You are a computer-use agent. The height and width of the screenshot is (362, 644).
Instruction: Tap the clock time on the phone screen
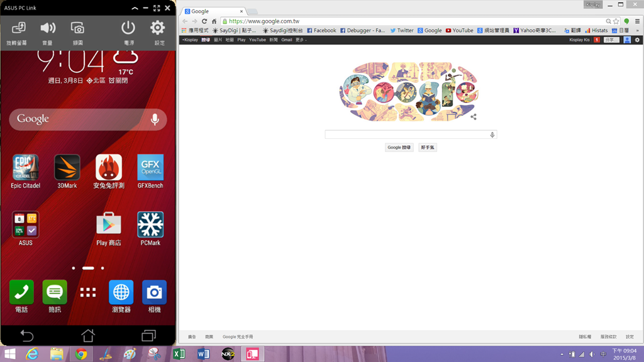[70, 62]
